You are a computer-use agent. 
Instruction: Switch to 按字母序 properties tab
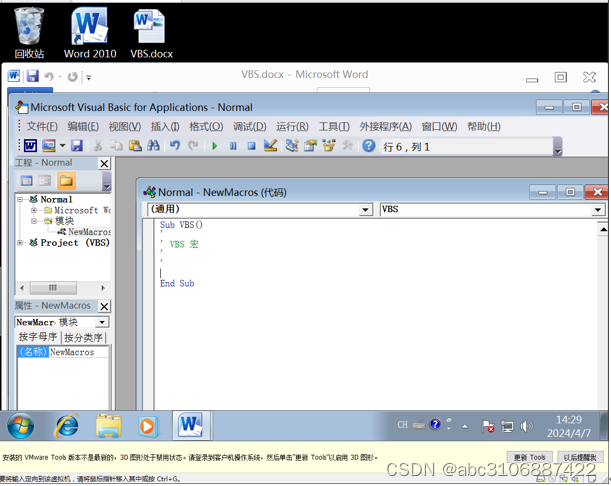click(38, 337)
